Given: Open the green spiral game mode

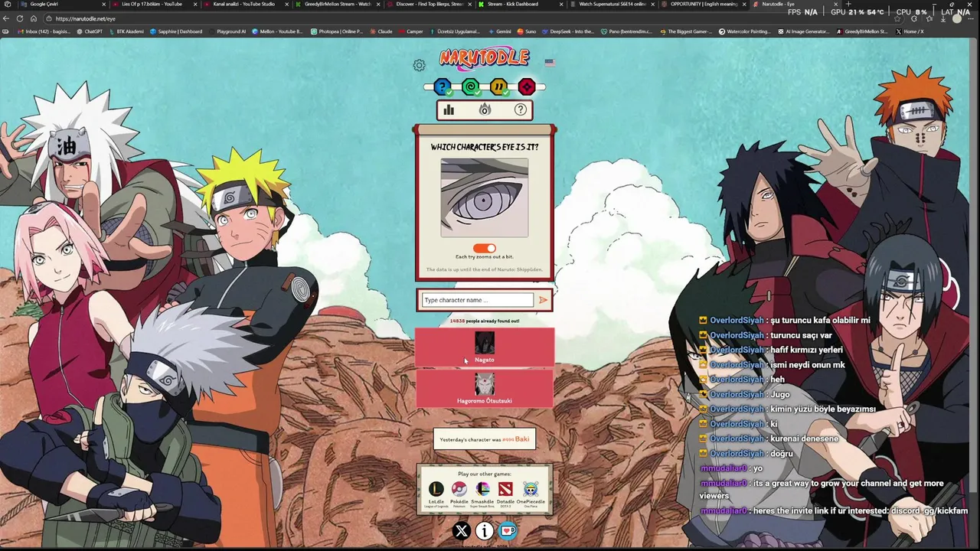Looking at the screenshot, I should 470,87.
